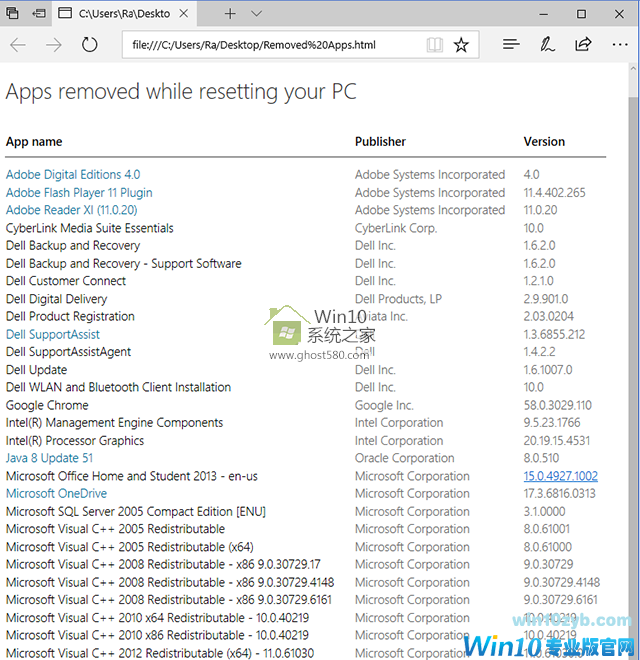This screenshot has width=640, height=660.
Task: Click the 15.0.4927.1002 version link
Action: [x=560, y=476]
